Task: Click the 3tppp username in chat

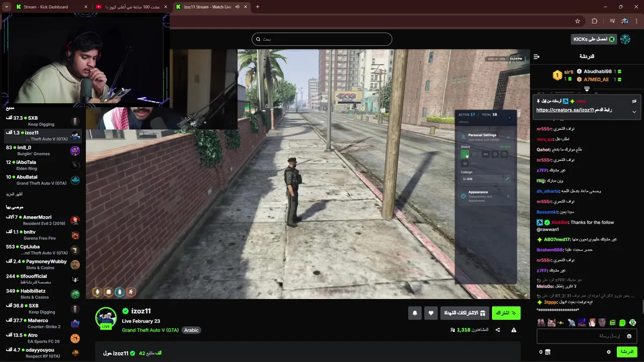Action: [x=550, y=302]
